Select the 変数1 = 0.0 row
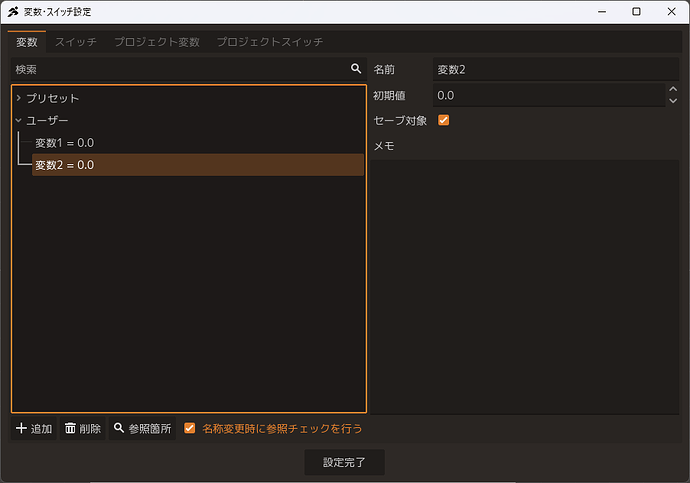 pos(198,143)
